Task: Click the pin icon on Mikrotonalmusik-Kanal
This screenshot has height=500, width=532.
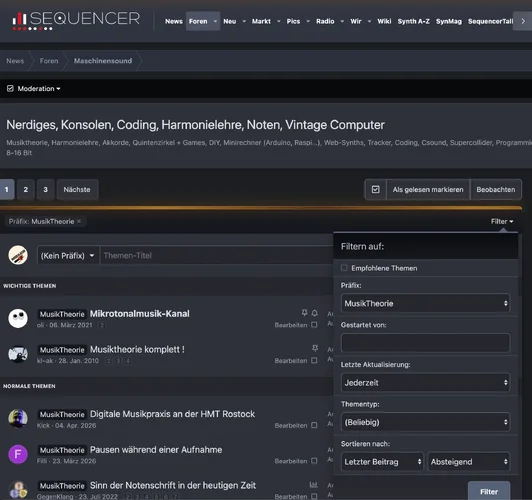Action: (x=304, y=313)
